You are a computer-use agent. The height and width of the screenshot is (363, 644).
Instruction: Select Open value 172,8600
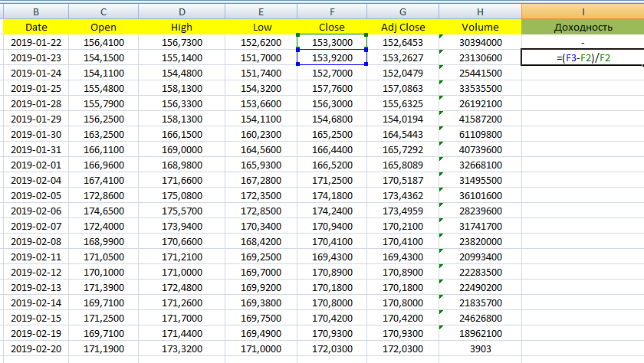coord(103,195)
